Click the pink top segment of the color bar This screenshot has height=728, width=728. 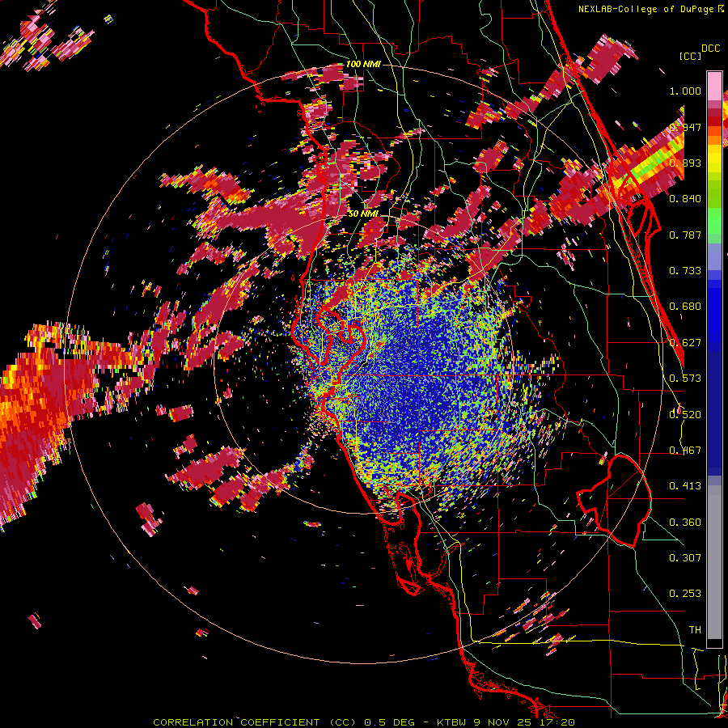tap(714, 86)
